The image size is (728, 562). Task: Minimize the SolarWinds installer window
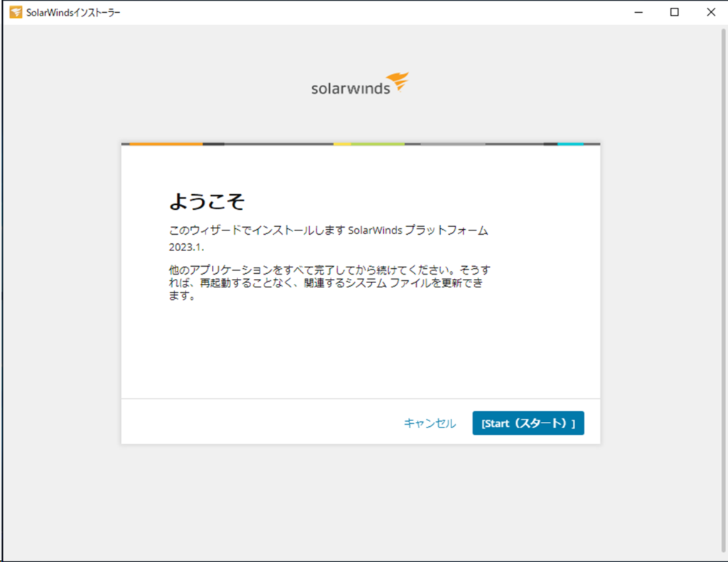(639, 12)
